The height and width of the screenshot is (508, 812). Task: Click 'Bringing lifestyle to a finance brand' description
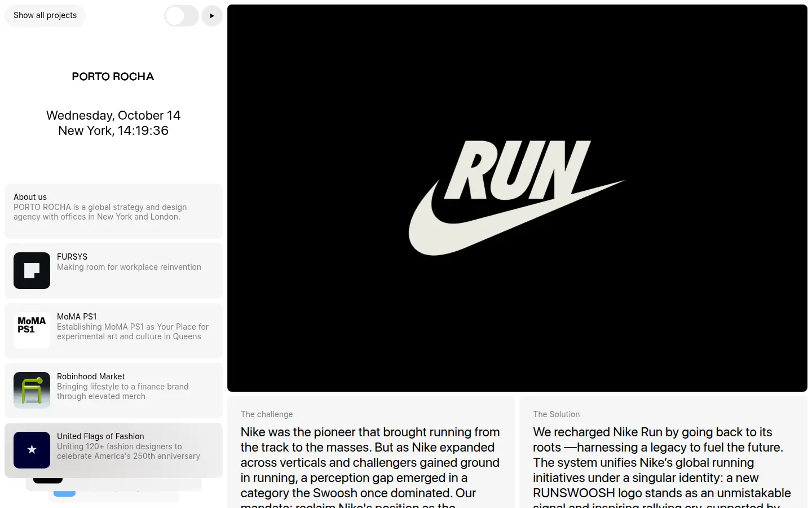click(x=123, y=392)
